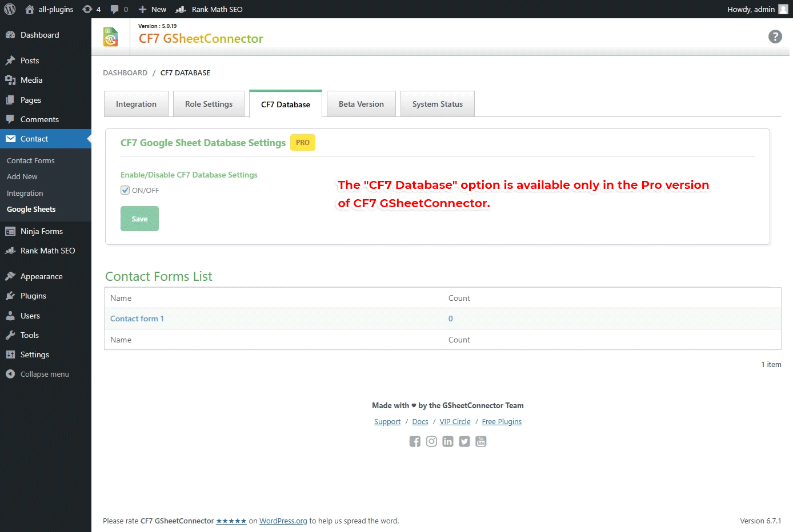Open Users in sidebar
Viewport: 793px width, 532px height.
coord(46,316)
